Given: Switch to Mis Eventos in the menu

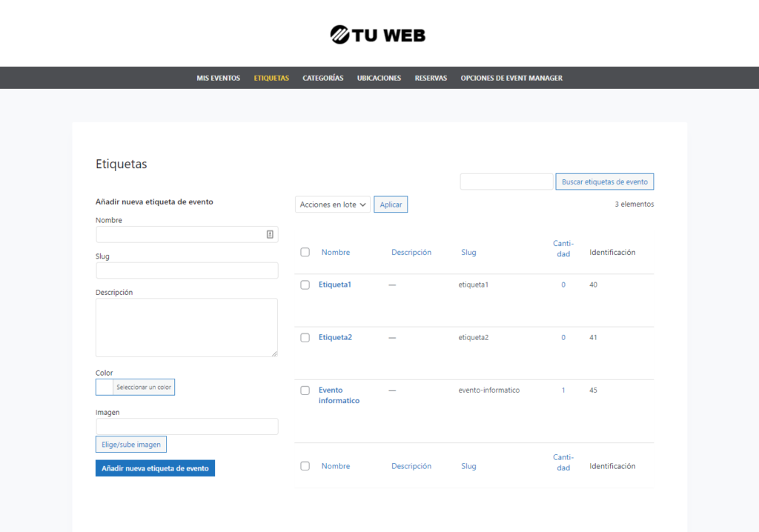Looking at the screenshot, I should tap(218, 77).
